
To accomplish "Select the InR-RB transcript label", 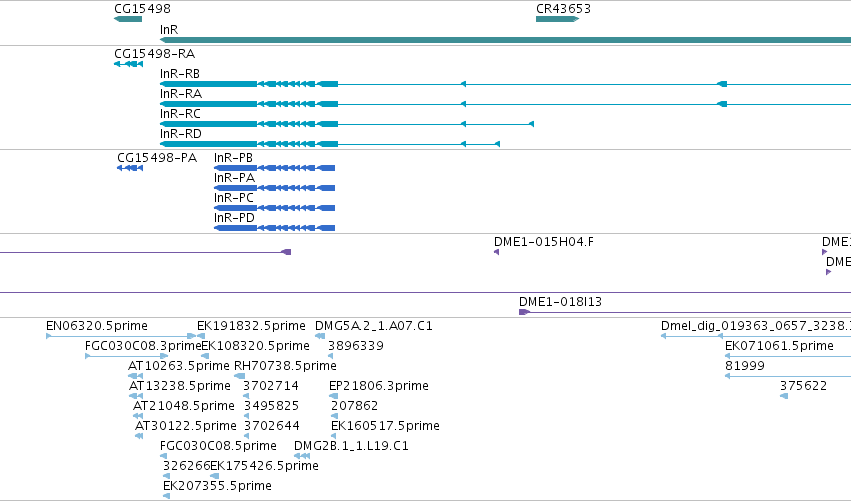I will (x=180, y=74).
